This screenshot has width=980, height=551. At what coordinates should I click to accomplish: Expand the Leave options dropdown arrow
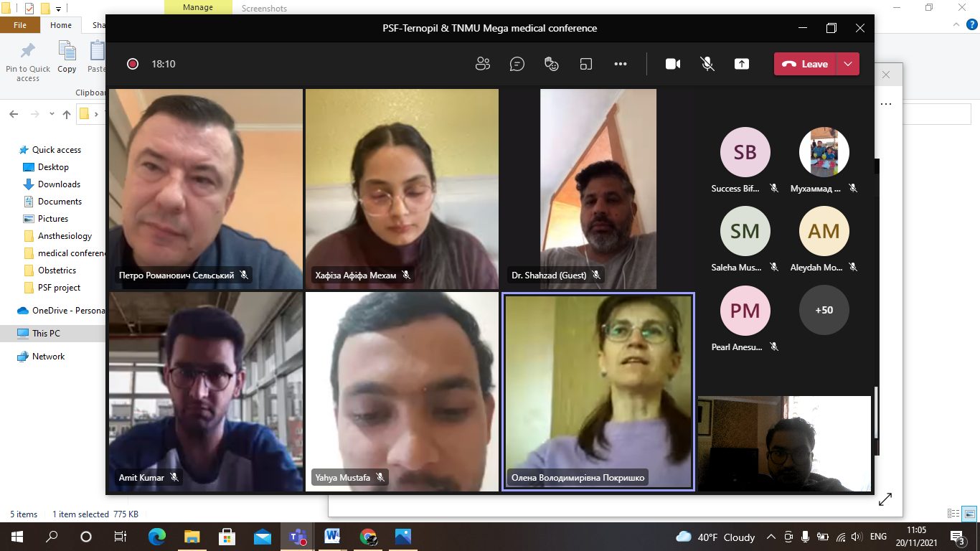[848, 64]
